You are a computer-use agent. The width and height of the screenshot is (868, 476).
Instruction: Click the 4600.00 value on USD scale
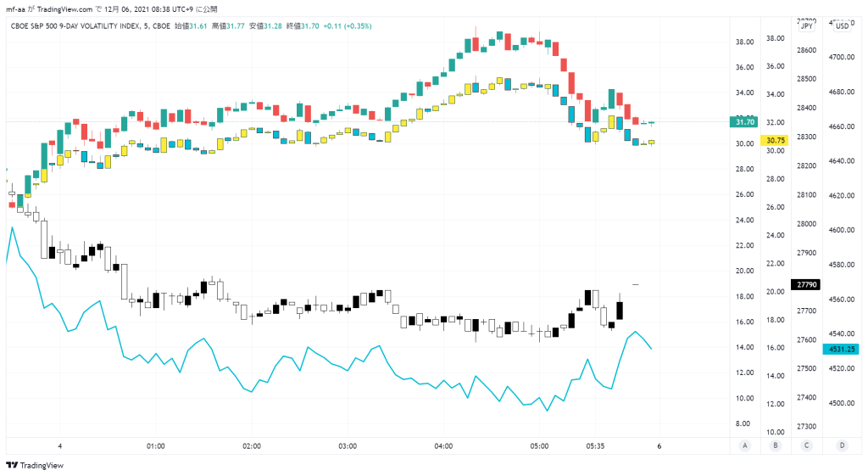[x=842, y=230]
